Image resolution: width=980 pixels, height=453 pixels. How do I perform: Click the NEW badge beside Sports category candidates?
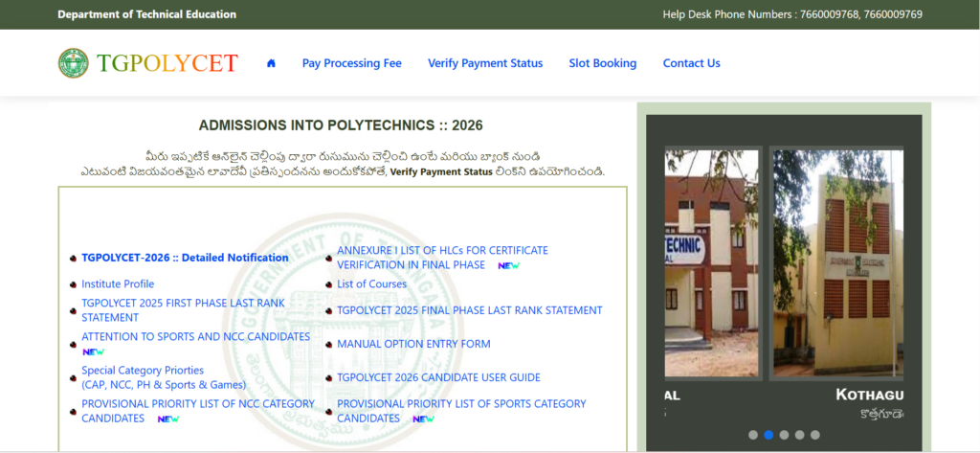point(423,419)
